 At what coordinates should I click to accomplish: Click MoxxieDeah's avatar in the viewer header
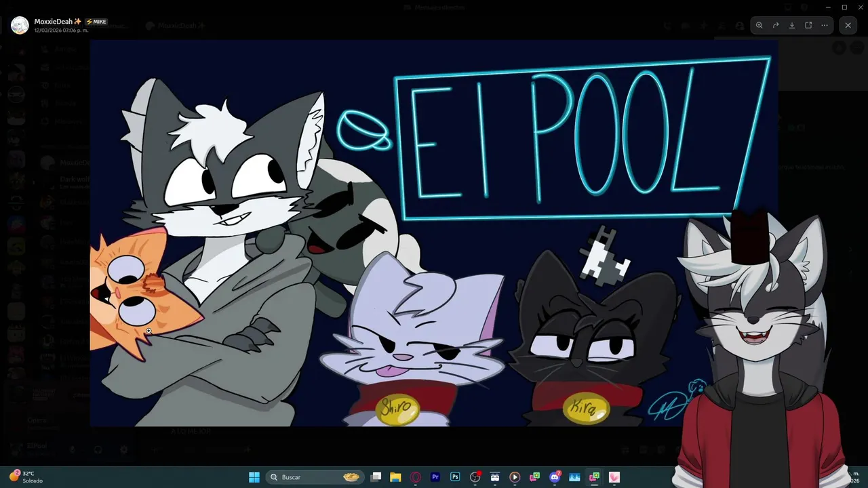click(x=20, y=26)
